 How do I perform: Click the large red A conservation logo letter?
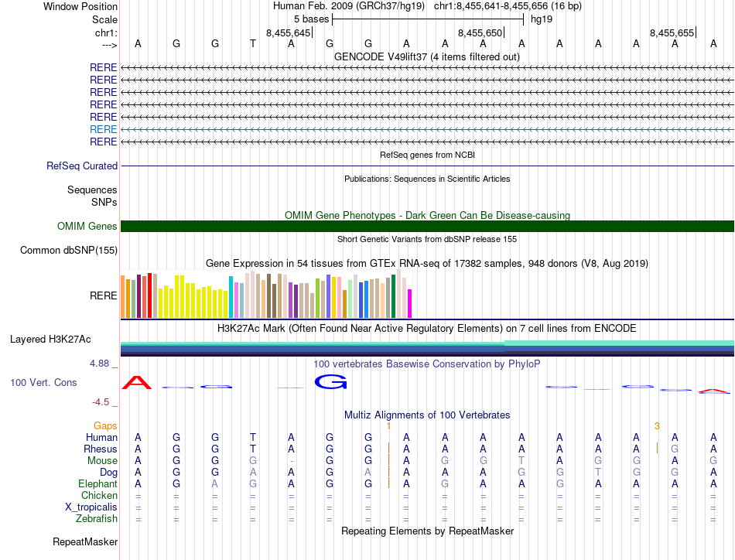tap(137, 382)
